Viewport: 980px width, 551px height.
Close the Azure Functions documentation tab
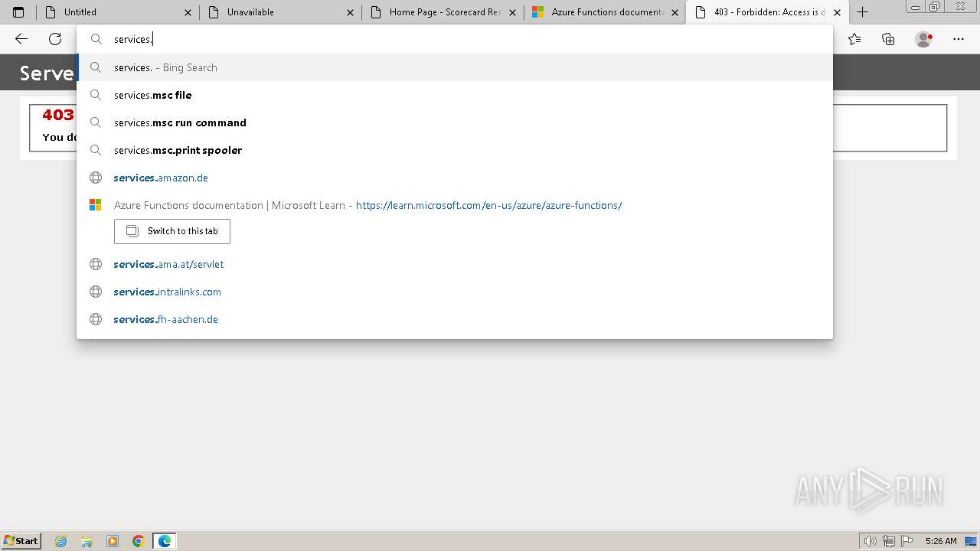click(675, 12)
